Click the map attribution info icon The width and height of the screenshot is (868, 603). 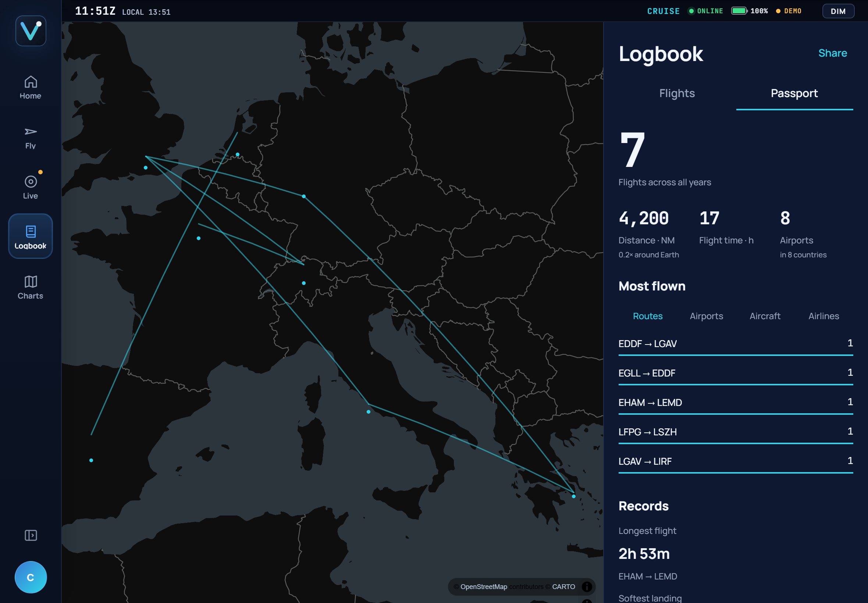pyautogui.click(x=587, y=586)
